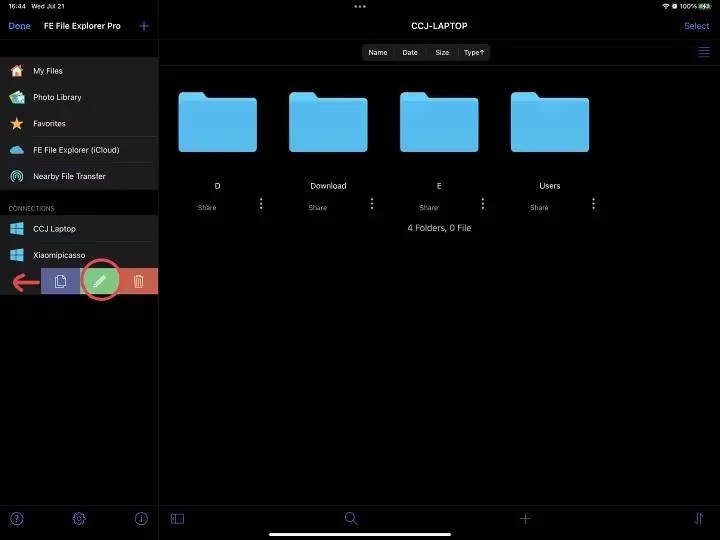The image size is (720, 540).
Task: Tap the red trash delete icon
Action: pos(139,282)
